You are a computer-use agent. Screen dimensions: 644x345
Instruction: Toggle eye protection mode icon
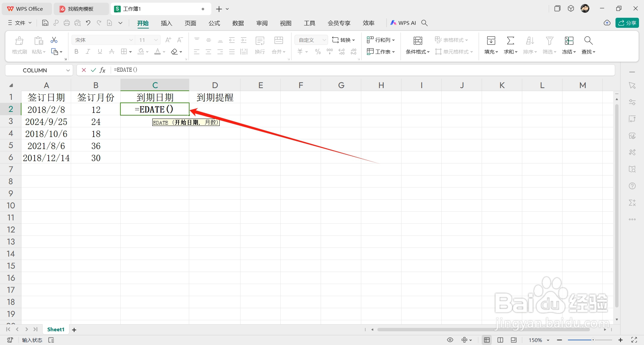coord(450,340)
